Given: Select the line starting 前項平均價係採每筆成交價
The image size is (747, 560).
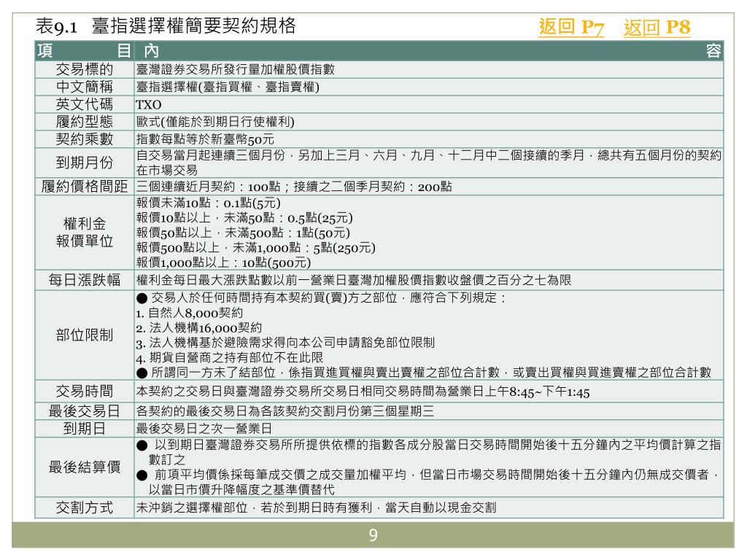Looking at the screenshot, I should coord(427,475).
